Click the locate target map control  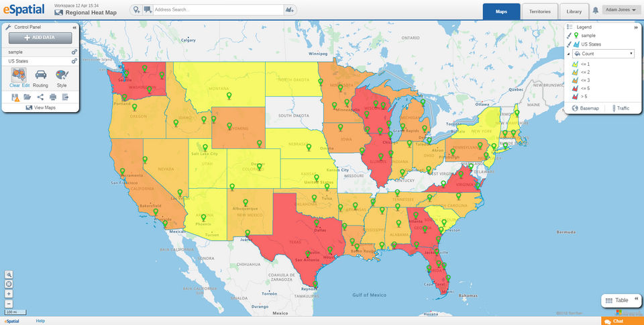[9, 284]
